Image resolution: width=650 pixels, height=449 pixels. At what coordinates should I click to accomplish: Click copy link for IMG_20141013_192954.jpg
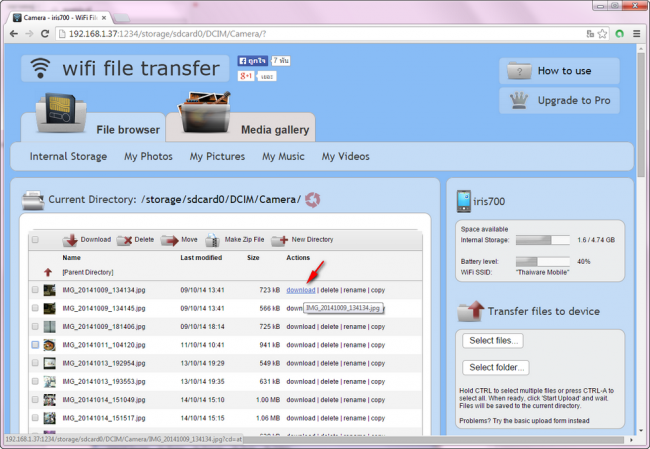coord(378,363)
